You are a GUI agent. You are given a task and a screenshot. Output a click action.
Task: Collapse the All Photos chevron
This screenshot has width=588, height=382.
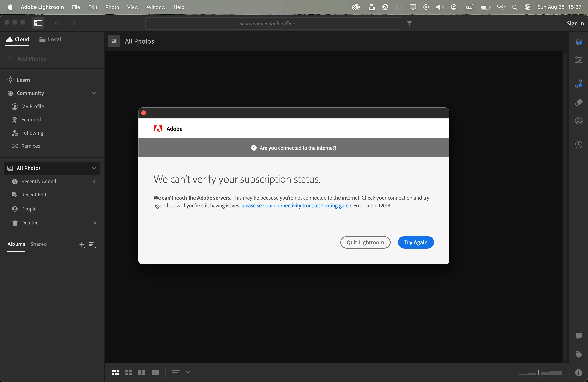pos(94,168)
